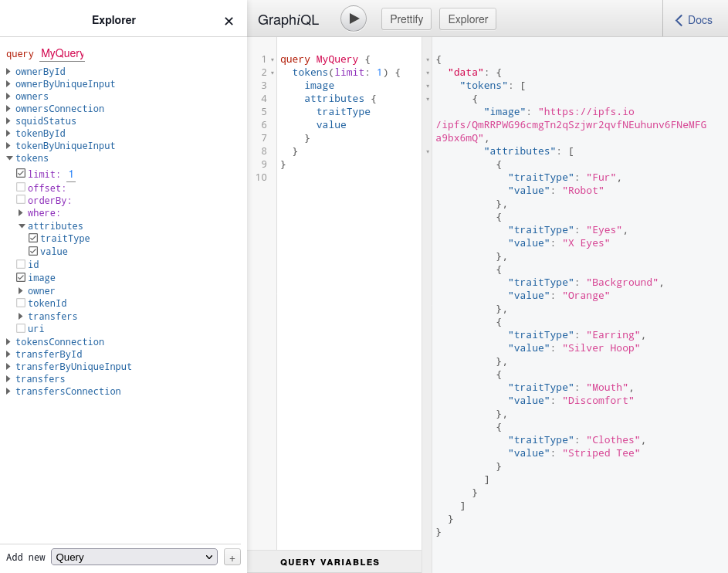Screen dimensions: 728x573
Task: Open the Docs panel chevron
Action: pyautogui.click(x=679, y=20)
